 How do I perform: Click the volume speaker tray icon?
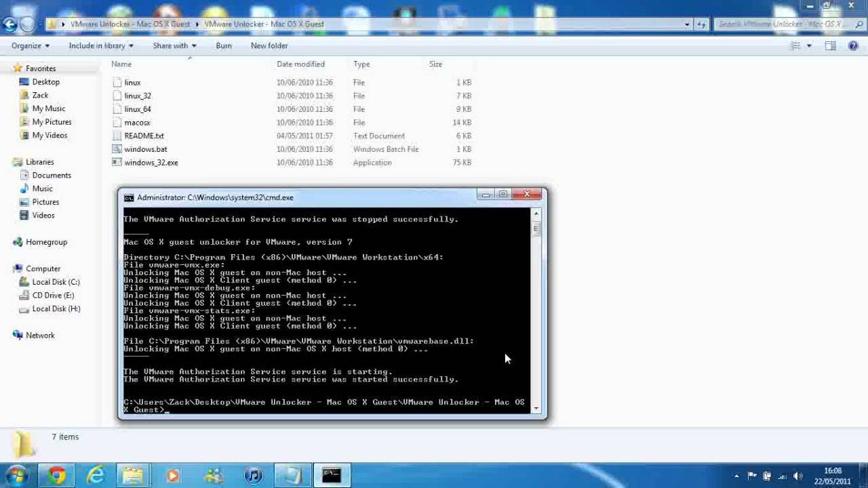[x=797, y=475]
